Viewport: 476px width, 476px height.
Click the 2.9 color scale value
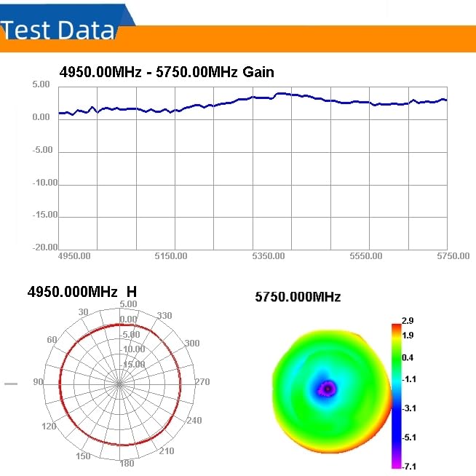[408, 320]
